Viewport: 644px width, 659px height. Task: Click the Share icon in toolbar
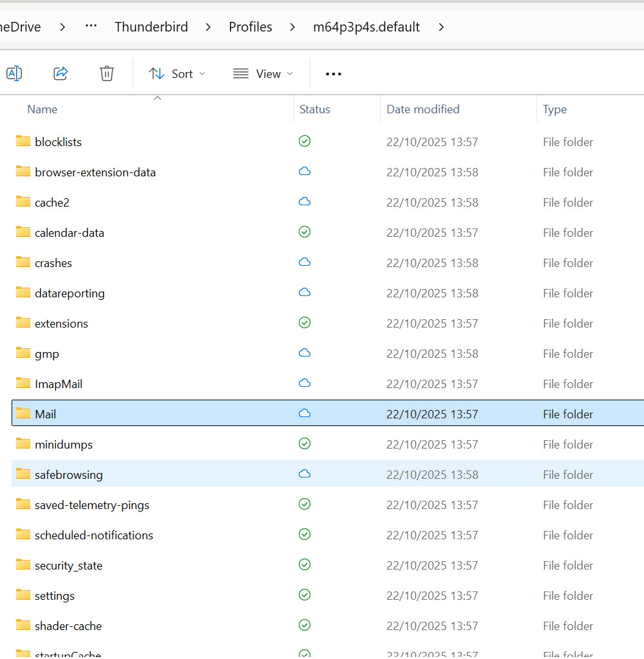point(61,73)
